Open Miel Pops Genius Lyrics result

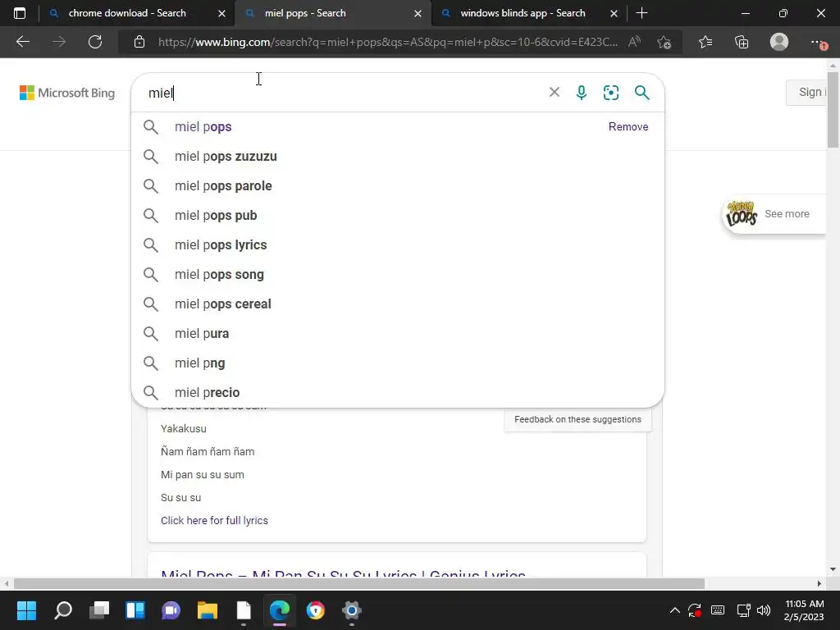click(344, 573)
